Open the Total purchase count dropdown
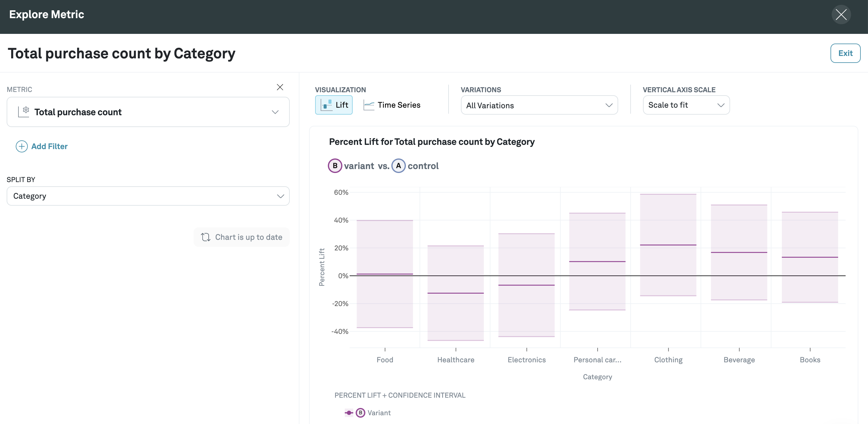This screenshot has height=424, width=868. coord(275,112)
